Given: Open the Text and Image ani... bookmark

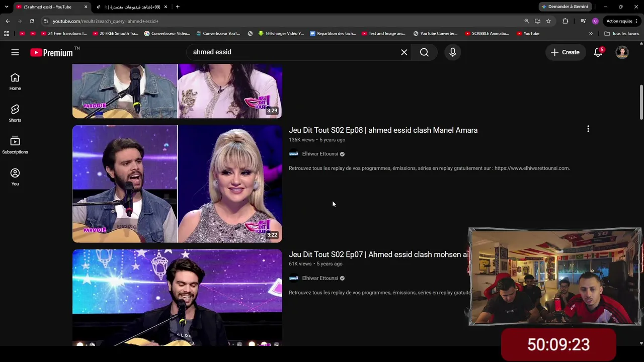Looking at the screenshot, I should click(x=384, y=34).
